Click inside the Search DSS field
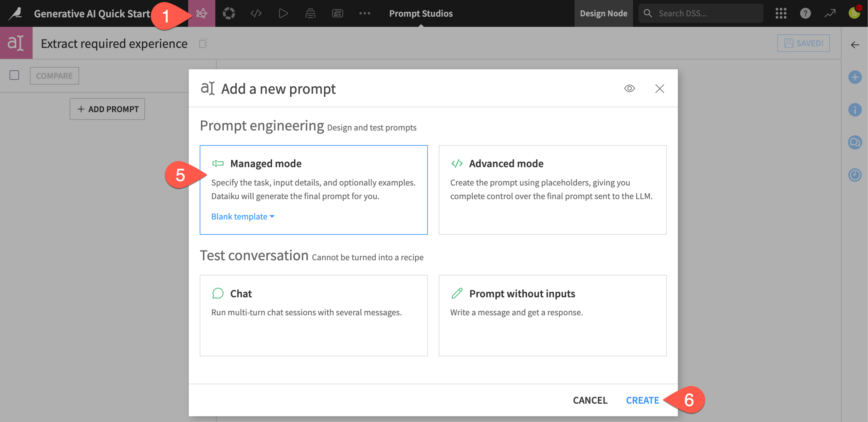The image size is (868, 422). tap(700, 13)
